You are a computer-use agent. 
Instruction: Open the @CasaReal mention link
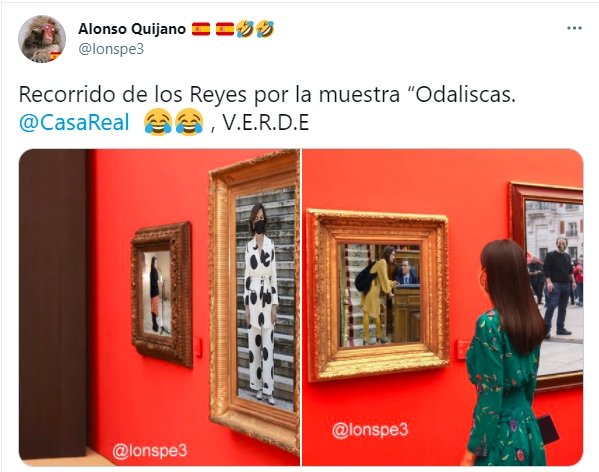(74, 123)
